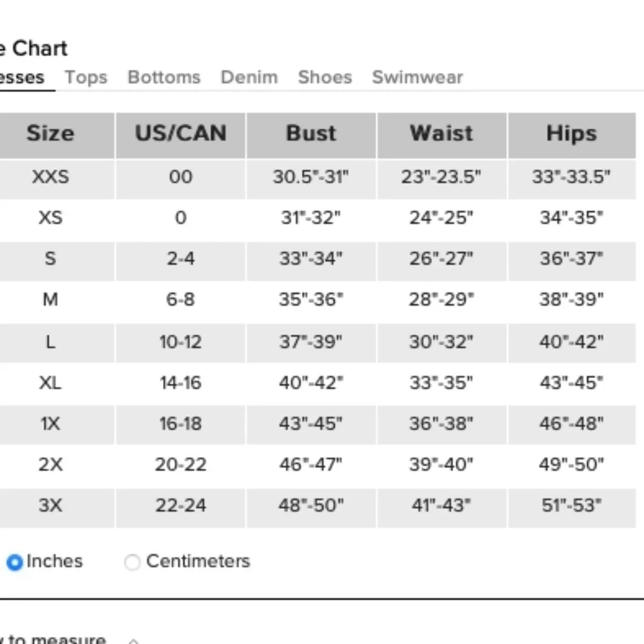Click the How to measure heading
Viewport: 644px width, 644px height.
point(55,639)
